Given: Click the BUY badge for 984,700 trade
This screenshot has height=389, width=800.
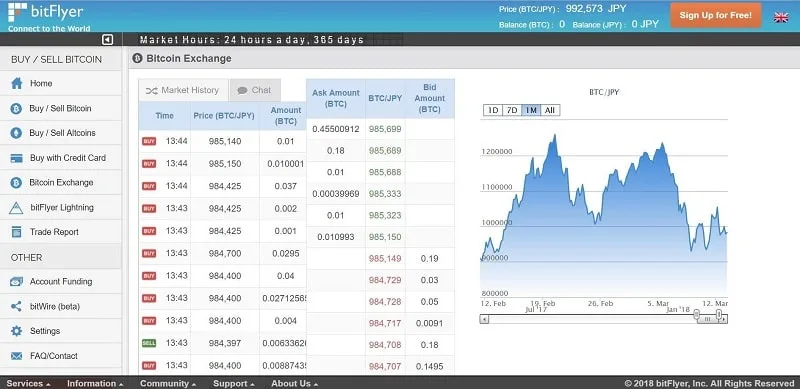Looking at the screenshot, I should click(149, 253).
